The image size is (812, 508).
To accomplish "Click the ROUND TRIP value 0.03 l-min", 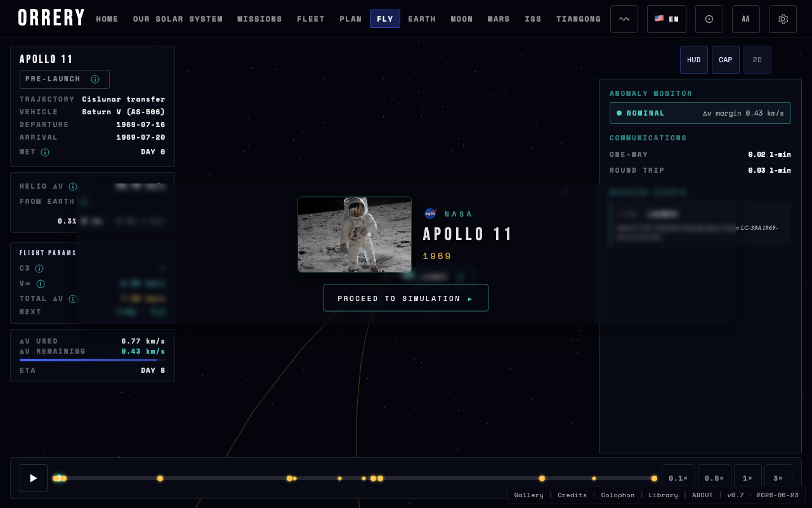I will [x=769, y=170].
